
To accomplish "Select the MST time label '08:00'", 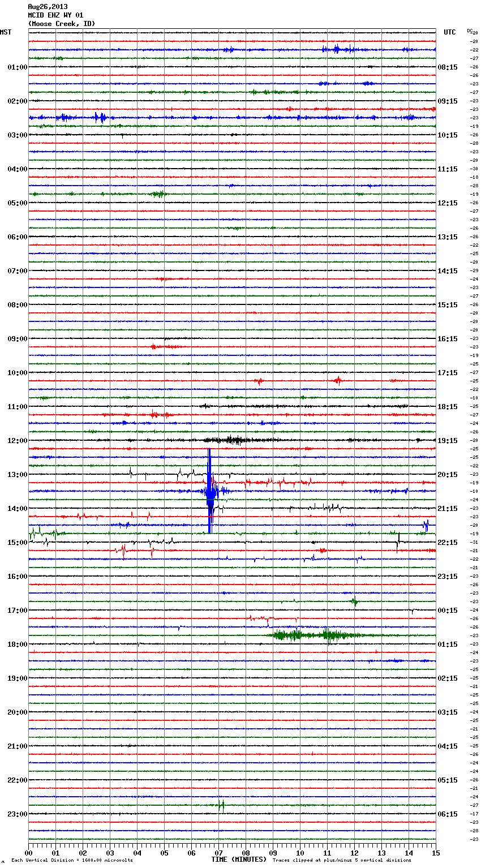I will [17, 304].
